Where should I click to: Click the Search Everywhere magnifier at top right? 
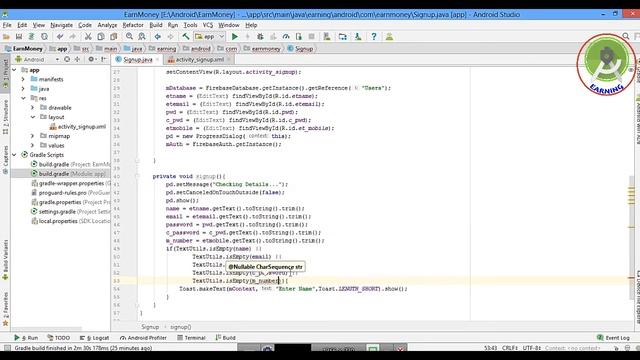pyautogui.click(x=626, y=37)
